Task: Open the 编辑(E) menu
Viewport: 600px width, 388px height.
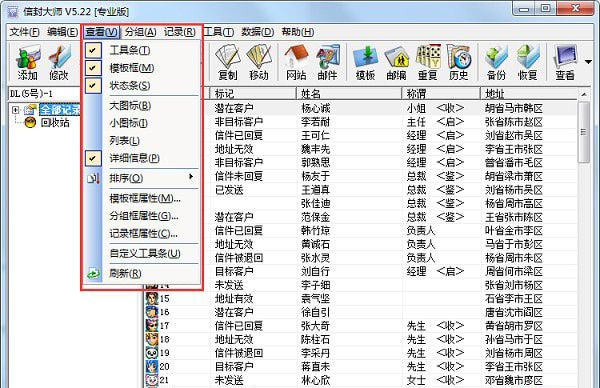Action: (63, 32)
